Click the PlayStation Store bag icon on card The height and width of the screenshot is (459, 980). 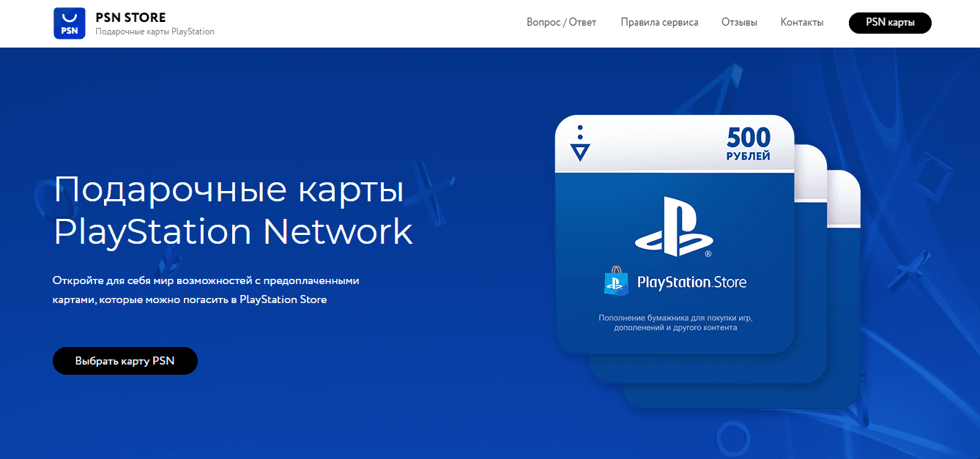(616, 281)
